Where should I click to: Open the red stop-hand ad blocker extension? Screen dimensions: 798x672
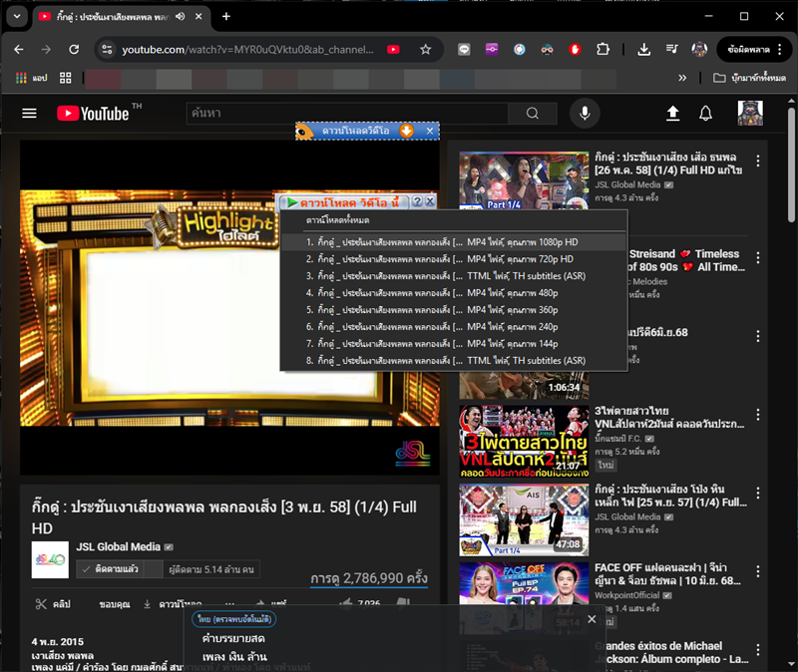[x=575, y=49]
